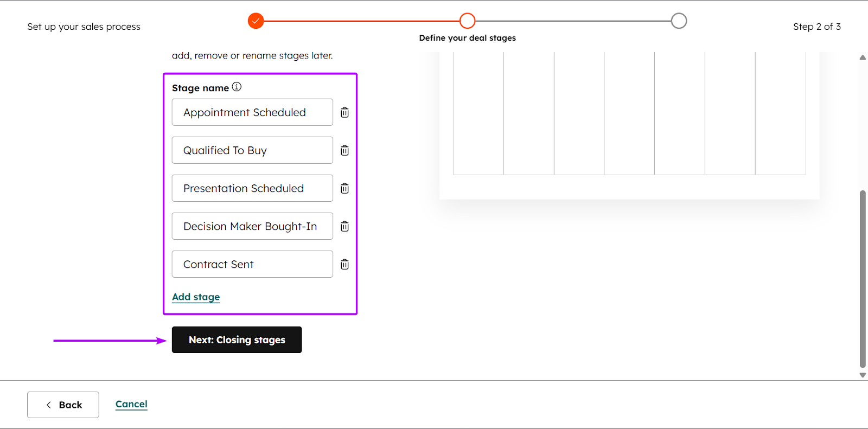The height and width of the screenshot is (429, 868).
Task: Click the 'Define your deal stages' step label
Action: coord(468,38)
